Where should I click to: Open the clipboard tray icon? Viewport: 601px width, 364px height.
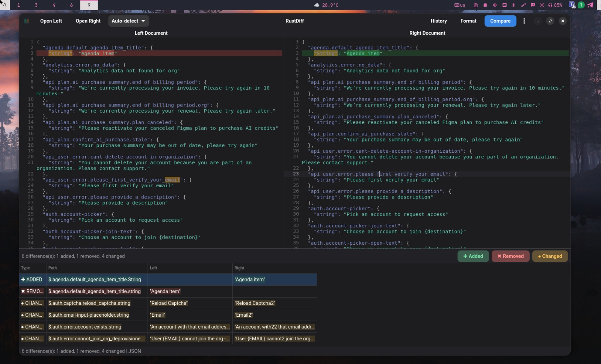pos(476,5)
